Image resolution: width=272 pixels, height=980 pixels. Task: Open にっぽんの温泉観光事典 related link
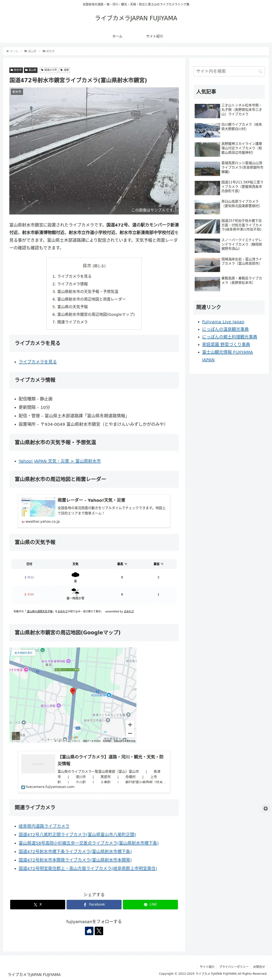click(x=225, y=330)
